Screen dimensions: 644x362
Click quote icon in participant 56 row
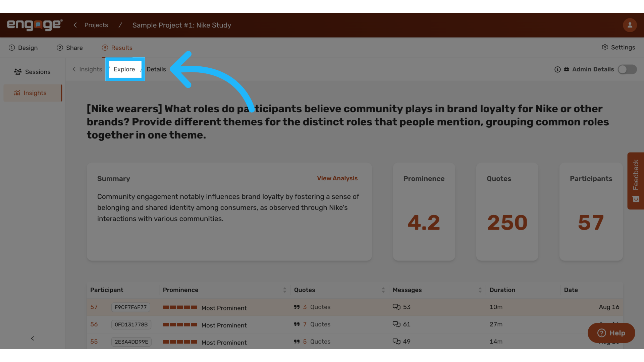pyautogui.click(x=297, y=324)
